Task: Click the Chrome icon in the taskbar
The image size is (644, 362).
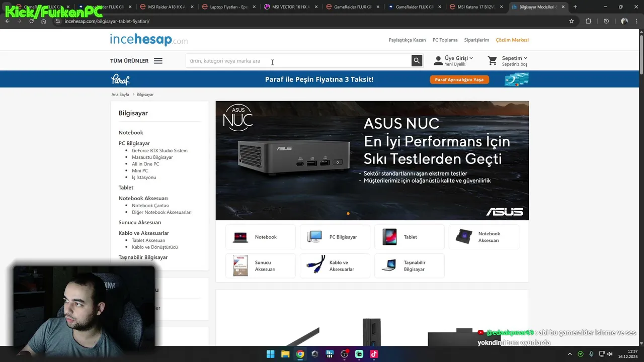Action: (300, 354)
